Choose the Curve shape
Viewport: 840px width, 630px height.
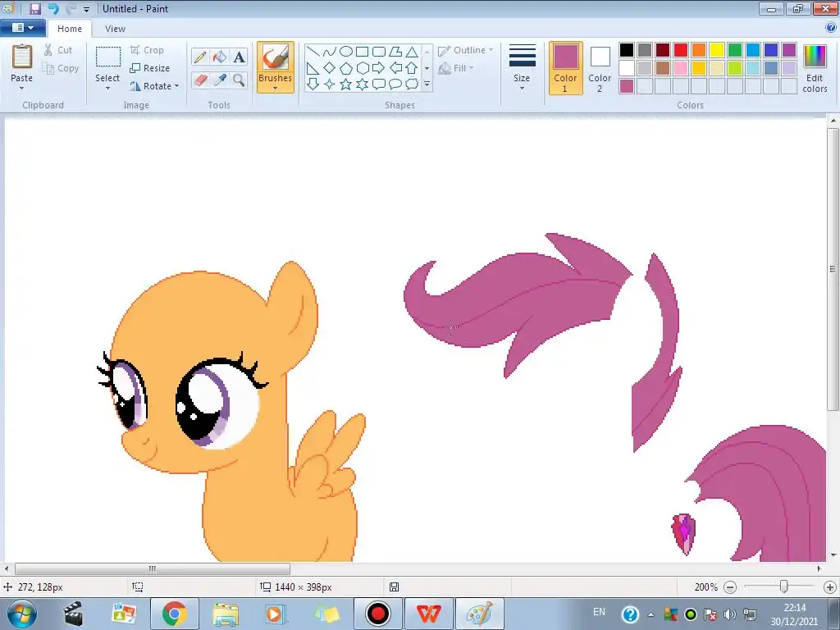pyautogui.click(x=330, y=52)
